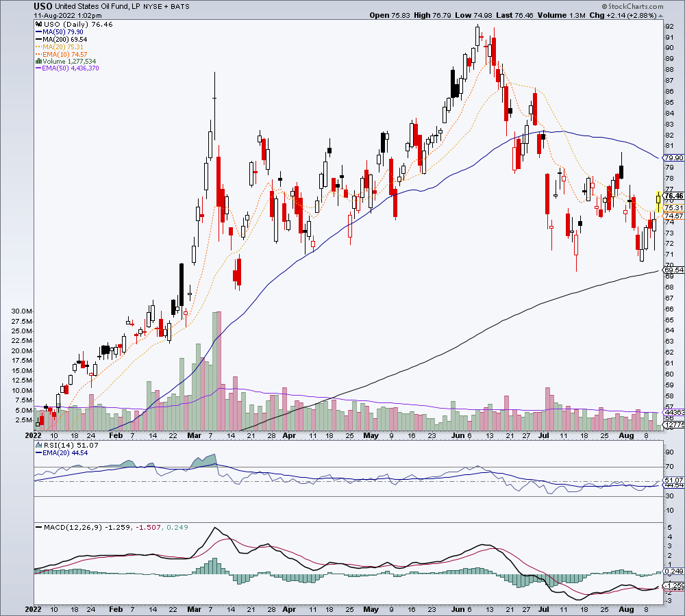The height and width of the screenshot is (616, 685).
Task: Click the 51.07 RSI value tag
Action: (673, 480)
